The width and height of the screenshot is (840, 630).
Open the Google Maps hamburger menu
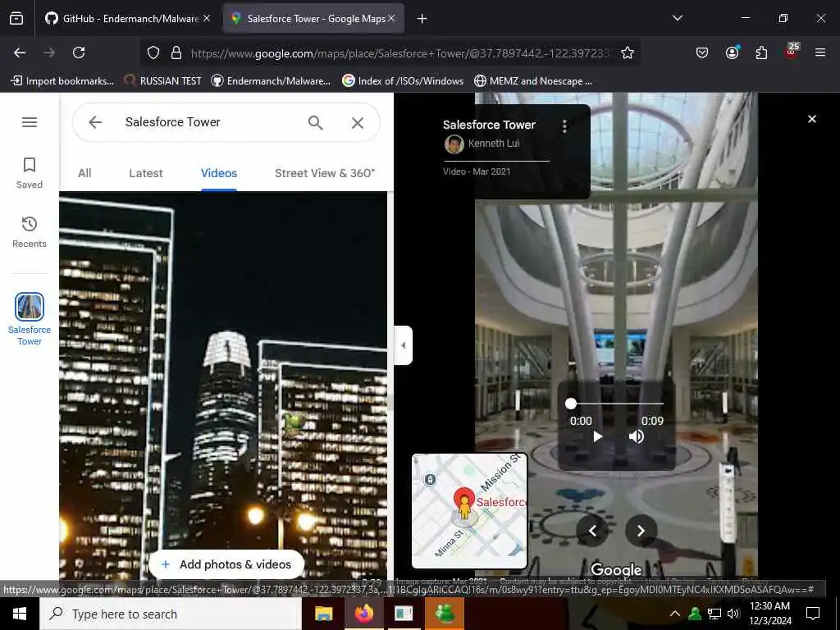click(x=30, y=122)
